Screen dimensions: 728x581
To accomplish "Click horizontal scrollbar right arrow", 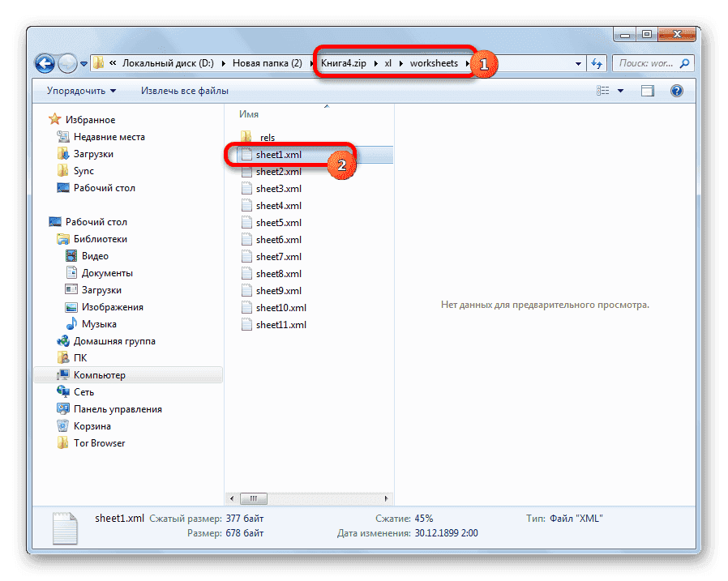I will click(x=386, y=498).
